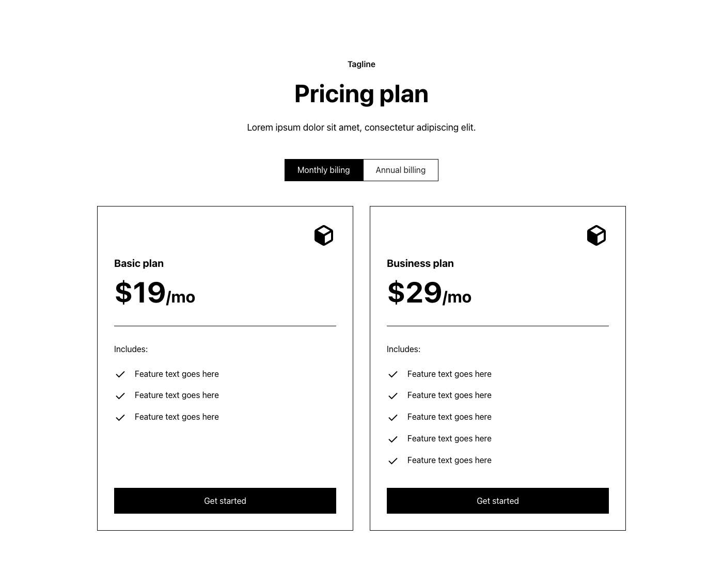Screen dimensions: 723x588
Task: Click the $29/mo price
Action: point(429,293)
